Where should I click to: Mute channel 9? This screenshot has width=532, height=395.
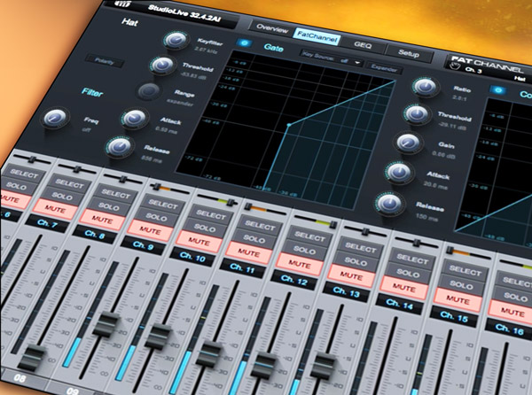151,231
